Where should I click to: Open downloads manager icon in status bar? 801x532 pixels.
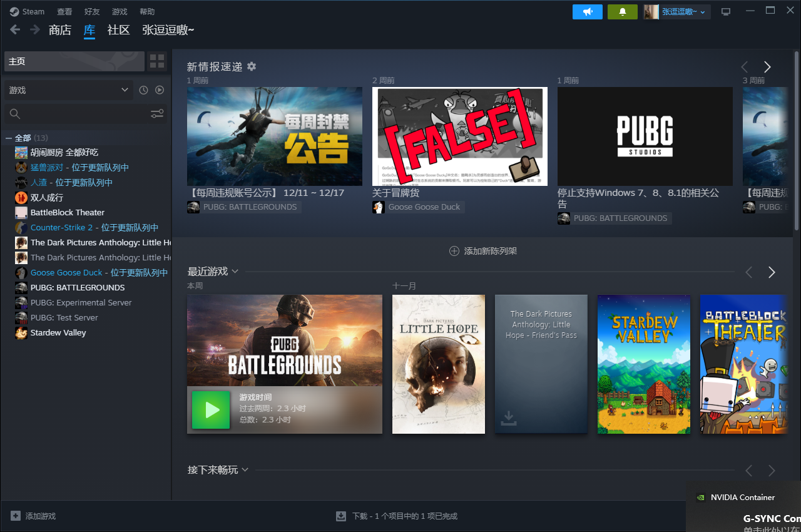click(341, 516)
